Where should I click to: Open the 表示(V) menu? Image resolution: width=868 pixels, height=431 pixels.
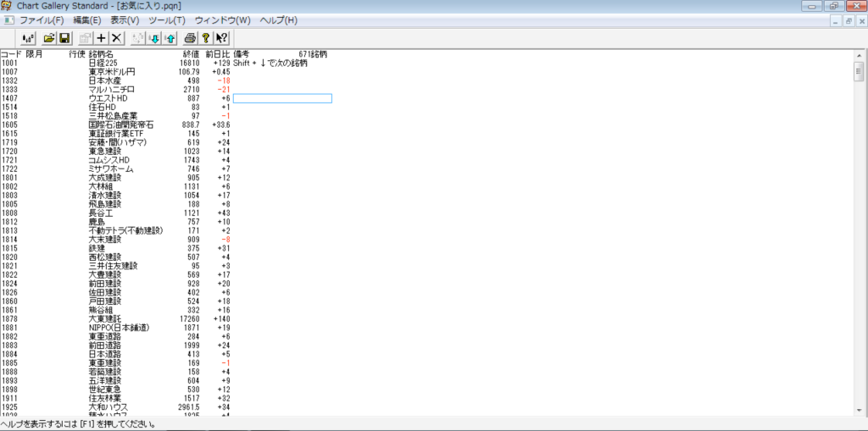125,20
